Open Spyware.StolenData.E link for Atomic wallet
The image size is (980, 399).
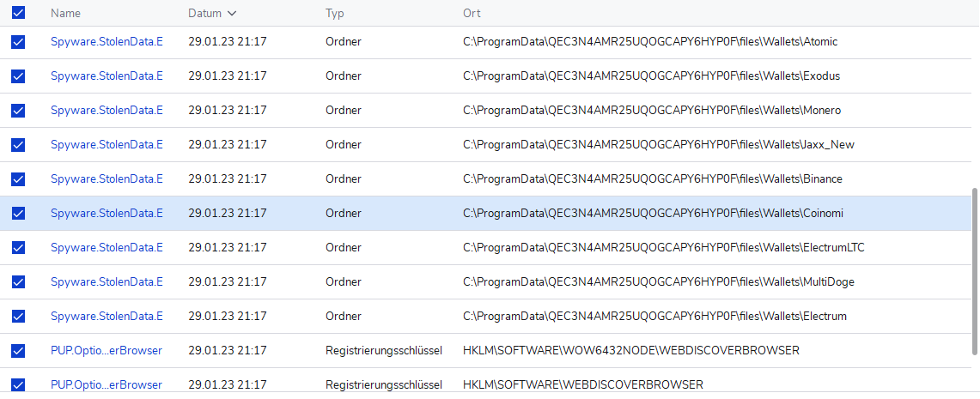tap(107, 42)
